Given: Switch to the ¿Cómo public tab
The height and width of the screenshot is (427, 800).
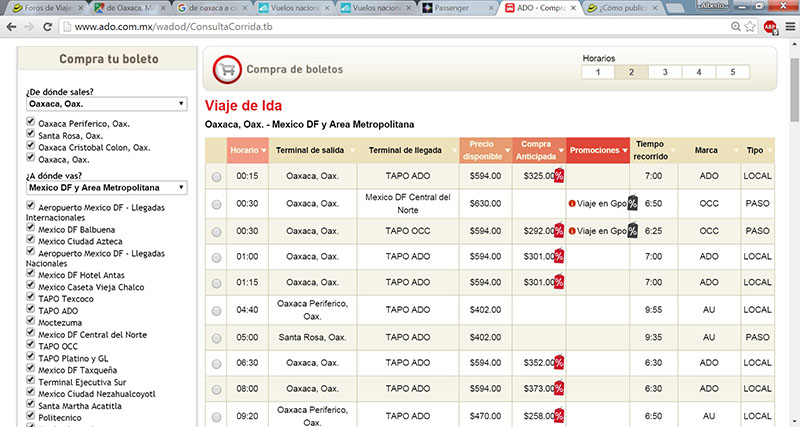Looking at the screenshot, I should pyautogui.click(x=622, y=8).
